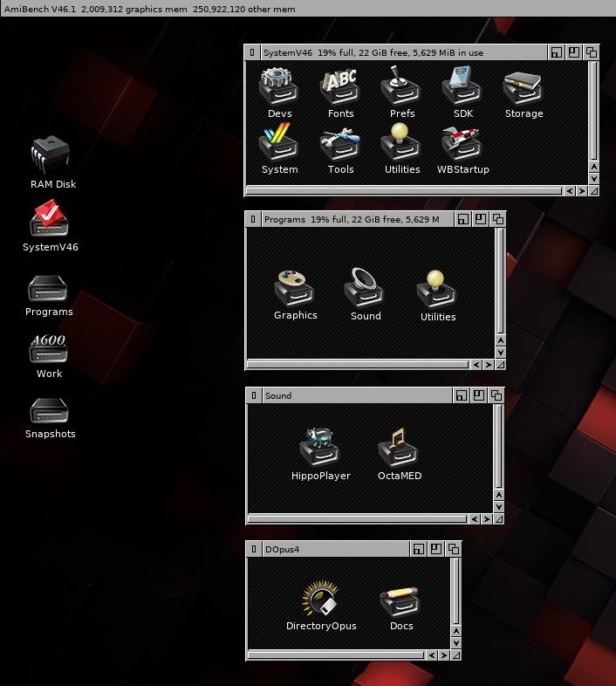Select Utilities drawer in Programs window
The height and width of the screenshot is (686, 616).
[x=436, y=289]
